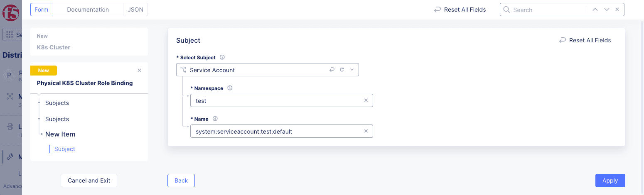Select the New Item tree entry
The height and width of the screenshot is (195, 644).
click(x=60, y=134)
